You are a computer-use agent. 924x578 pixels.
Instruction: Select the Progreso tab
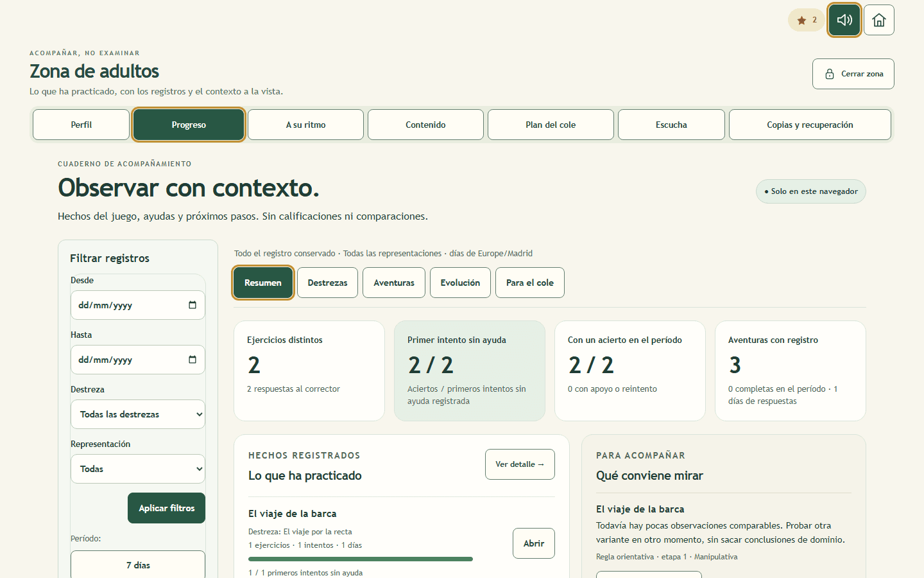point(189,125)
